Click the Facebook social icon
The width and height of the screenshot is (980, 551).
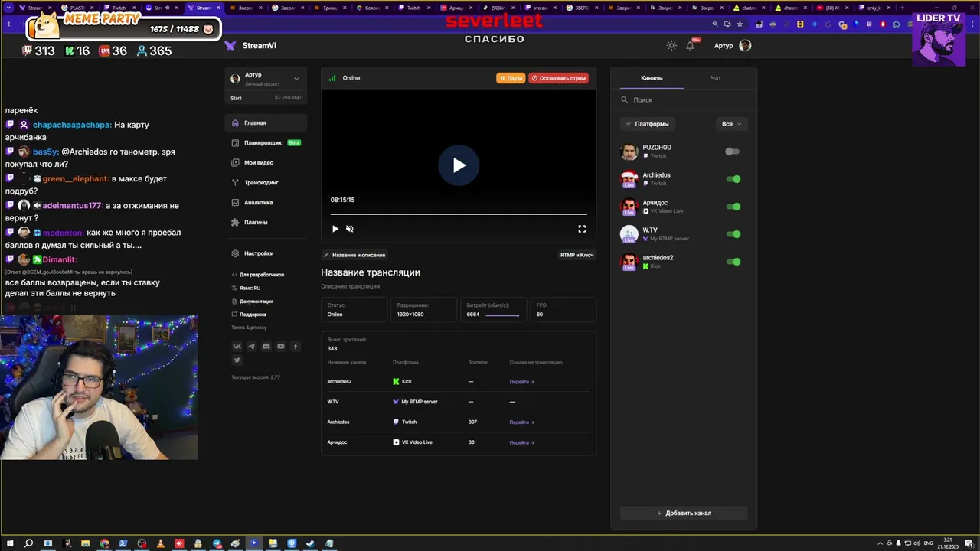(296, 347)
